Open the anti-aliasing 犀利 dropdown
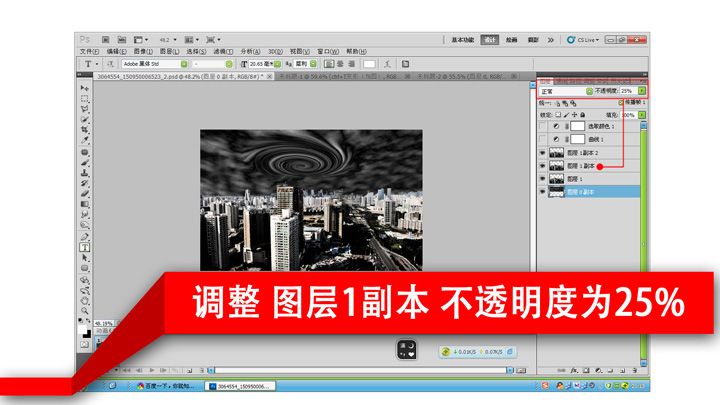The width and height of the screenshot is (720, 405). pyautogui.click(x=314, y=64)
